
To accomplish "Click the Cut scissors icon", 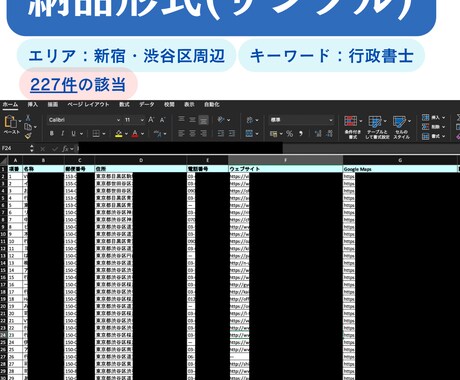I will (x=28, y=118).
